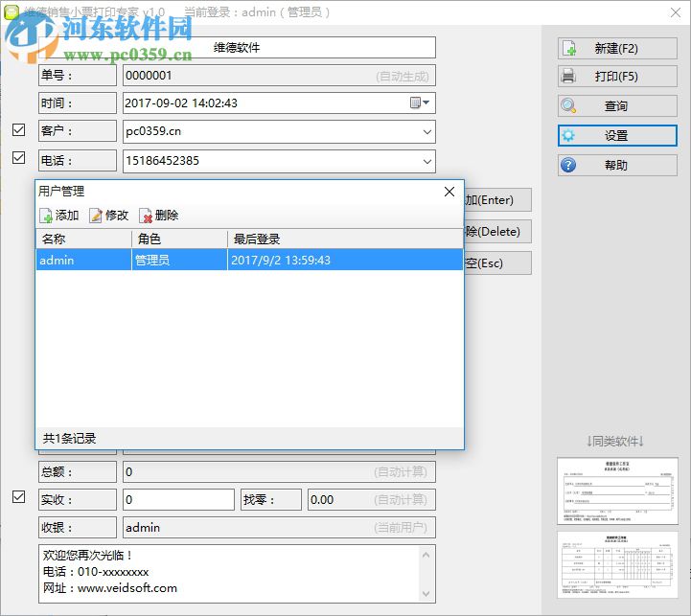Click the gear icon on 设置
This screenshot has height=616, width=691.
[568, 135]
